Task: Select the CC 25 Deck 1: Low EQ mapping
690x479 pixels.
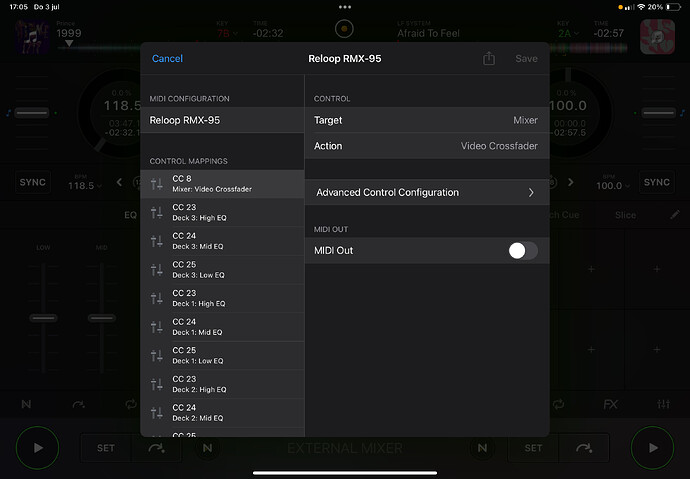Action: pyautogui.click(x=222, y=355)
